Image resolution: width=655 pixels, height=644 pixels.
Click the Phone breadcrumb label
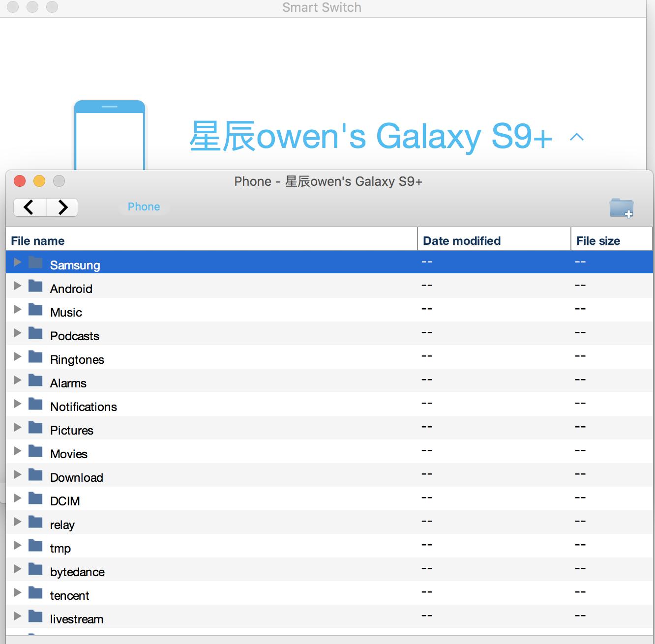coord(144,206)
